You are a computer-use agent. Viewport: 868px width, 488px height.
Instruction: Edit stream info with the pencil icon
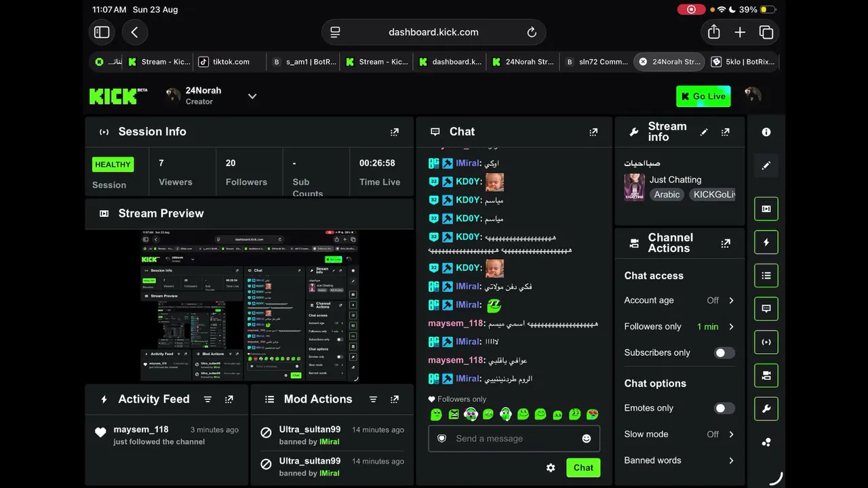tap(704, 132)
